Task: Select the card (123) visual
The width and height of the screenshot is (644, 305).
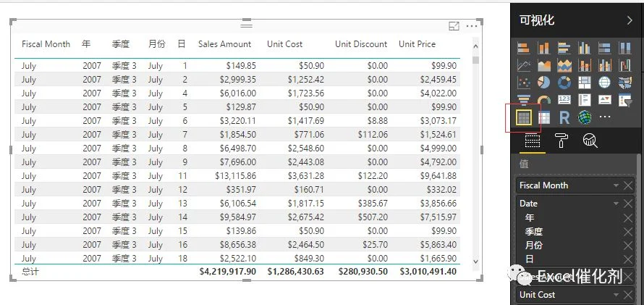Action: click(x=564, y=99)
